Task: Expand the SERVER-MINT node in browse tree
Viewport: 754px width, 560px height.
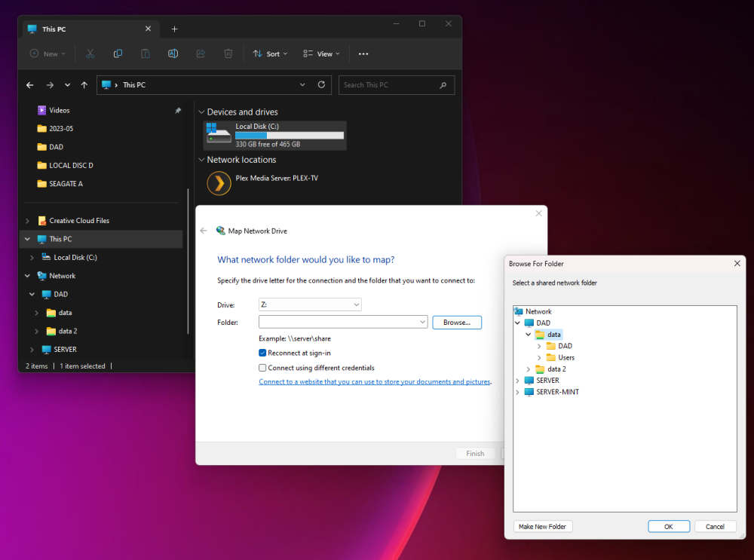Action: tap(518, 392)
